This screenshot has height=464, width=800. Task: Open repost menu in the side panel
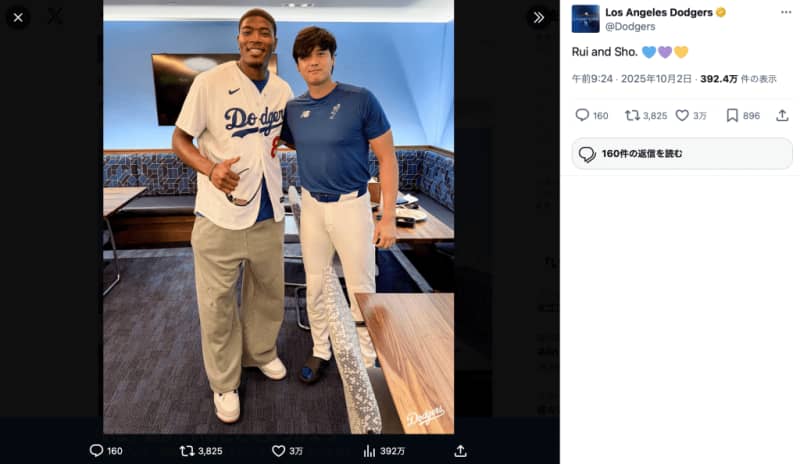pyautogui.click(x=632, y=115)
